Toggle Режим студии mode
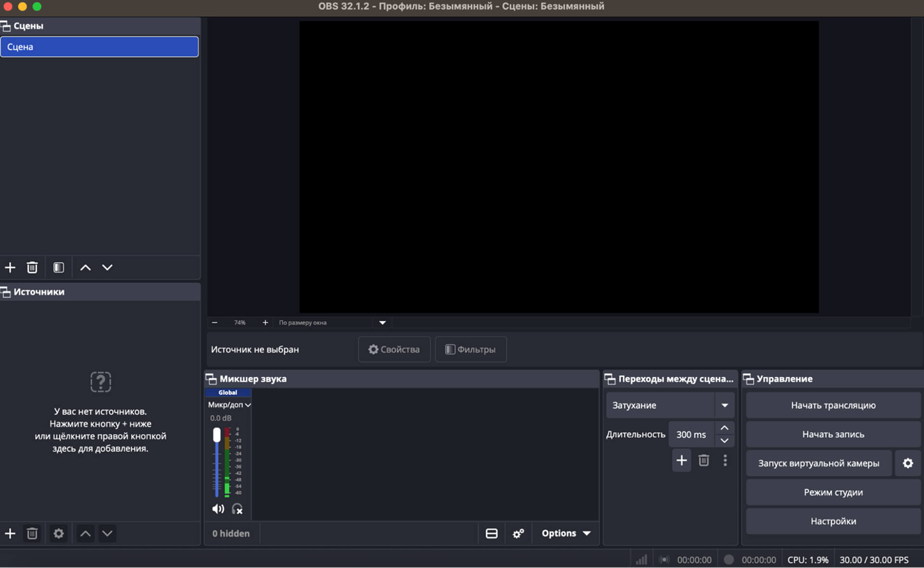The image size is (924, 568). click(x=833, y=492)
